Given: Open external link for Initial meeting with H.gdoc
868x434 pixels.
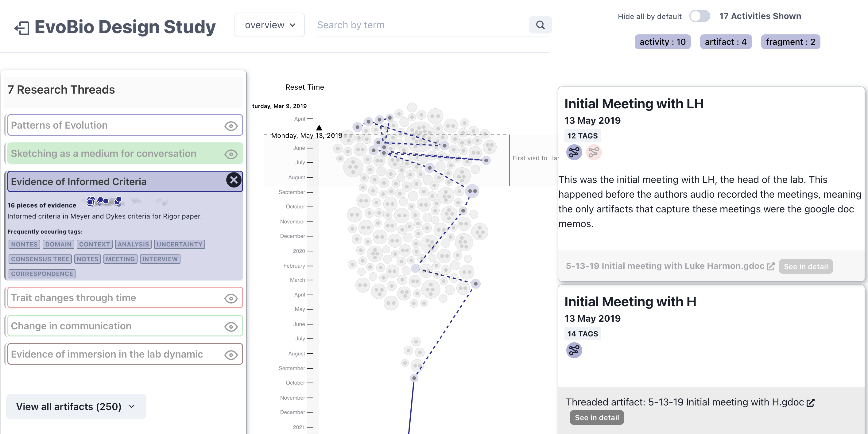Looking at the screenshot, I should coord(810,402).
